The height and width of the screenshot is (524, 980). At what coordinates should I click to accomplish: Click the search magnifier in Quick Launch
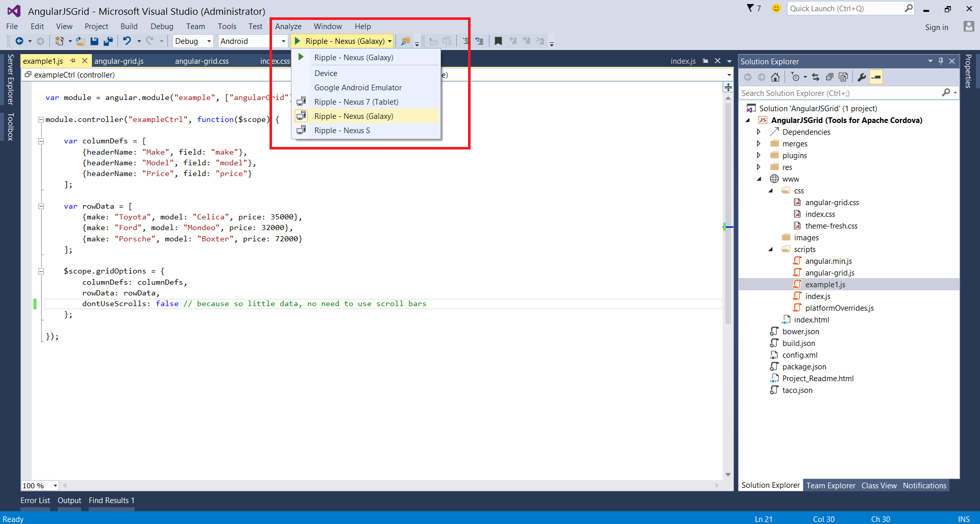(x=909, y=8)
